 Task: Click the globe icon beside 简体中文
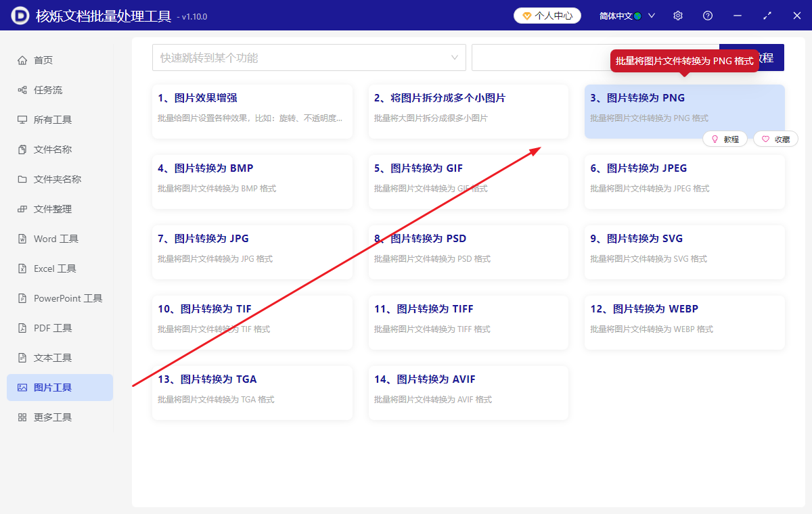[637, 16]
